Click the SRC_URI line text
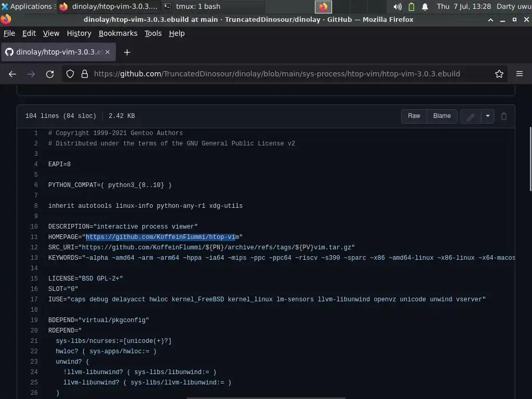 coord(201,247)
